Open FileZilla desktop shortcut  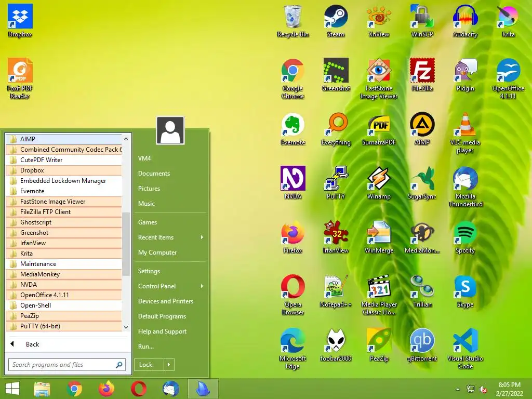pyautogui.click(x=422, y=75)
